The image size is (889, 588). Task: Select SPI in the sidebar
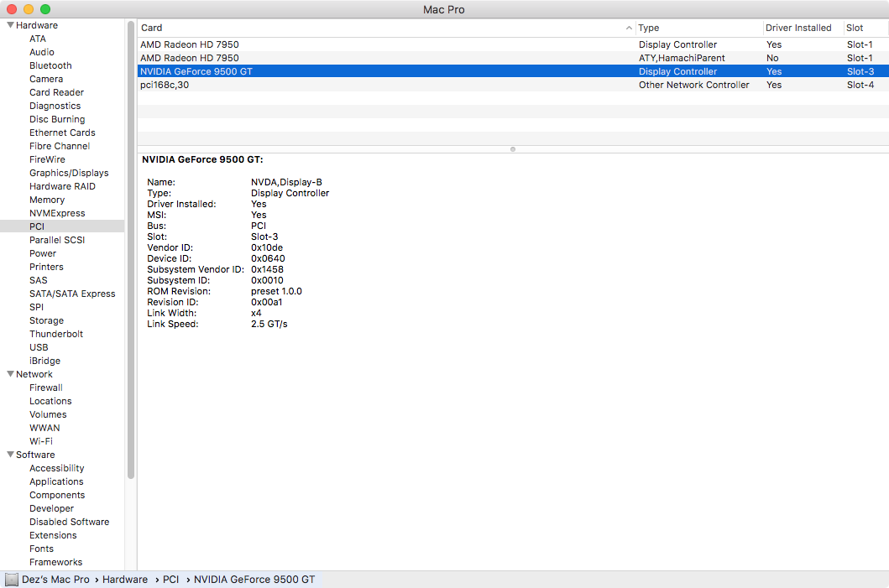[x=36, y=307]
